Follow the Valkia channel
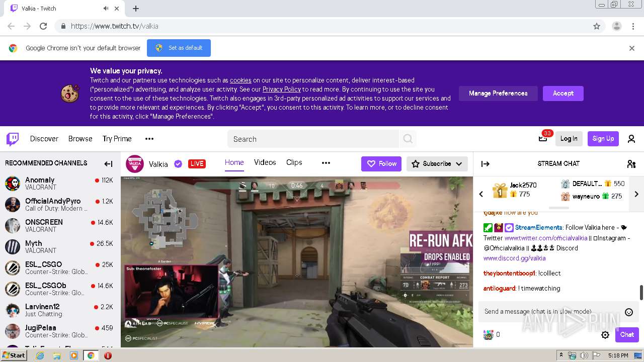 [x=381, y=164]
